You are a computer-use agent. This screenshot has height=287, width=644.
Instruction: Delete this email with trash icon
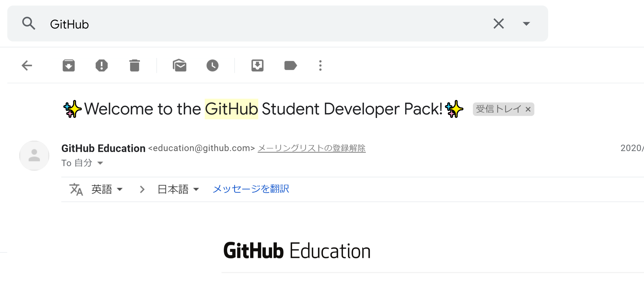134,66
